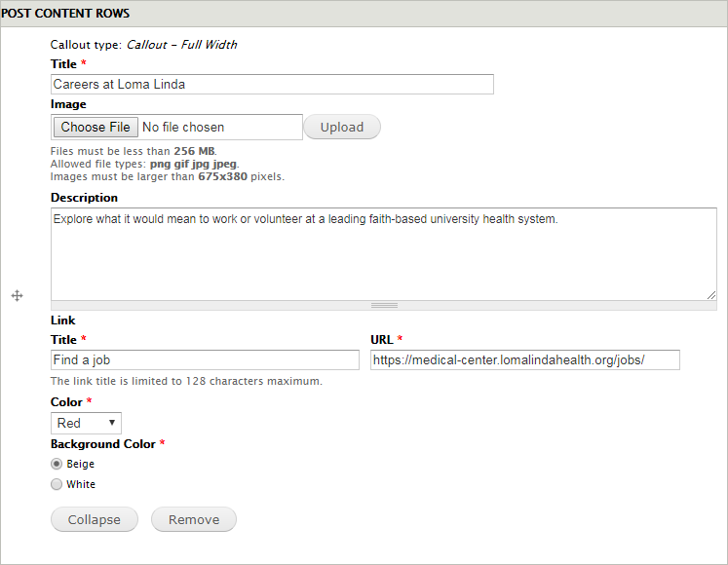Select the Beige background color radio

[57, 464]
